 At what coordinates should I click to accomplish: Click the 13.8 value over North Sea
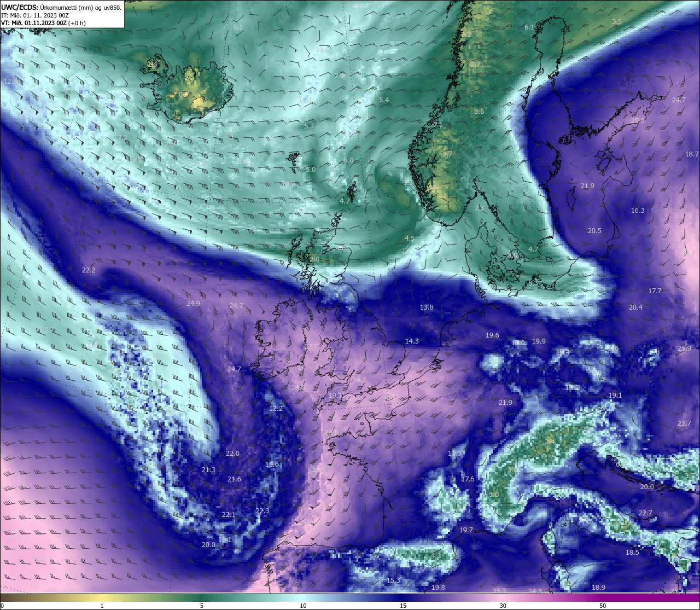coord(427,307)
